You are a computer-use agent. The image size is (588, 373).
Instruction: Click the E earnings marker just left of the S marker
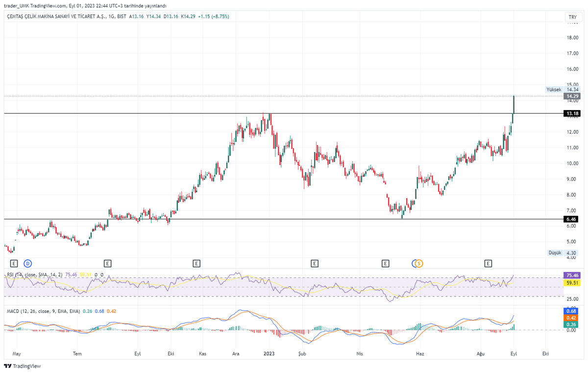[386, 263]
